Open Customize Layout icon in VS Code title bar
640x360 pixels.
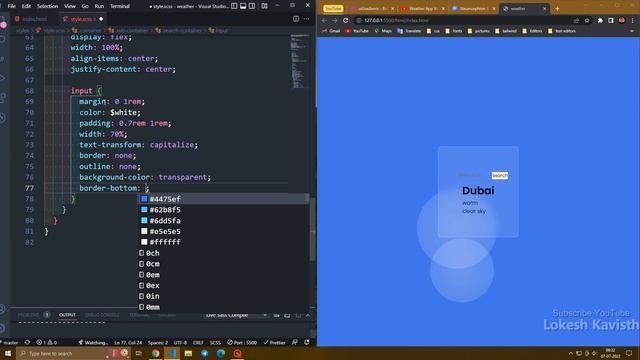click(264, 6)
